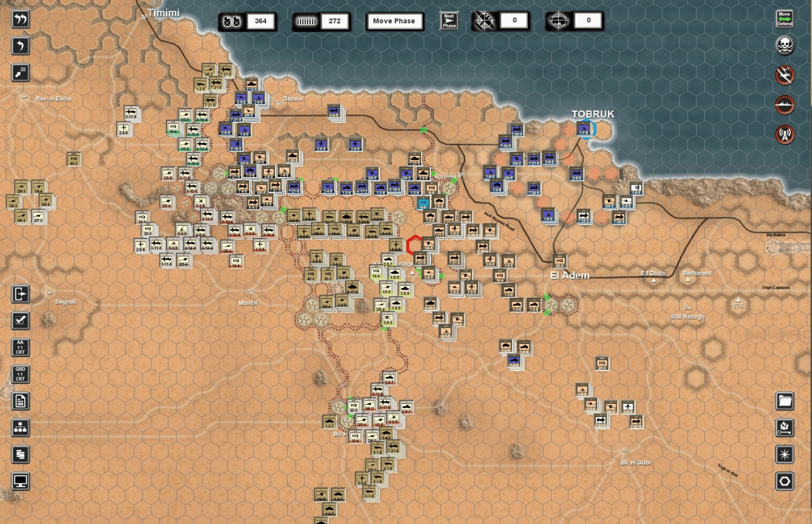Click the starburst icon on right sidebar
The width and height of the screenshot is (812, 524).
(784, 455)
